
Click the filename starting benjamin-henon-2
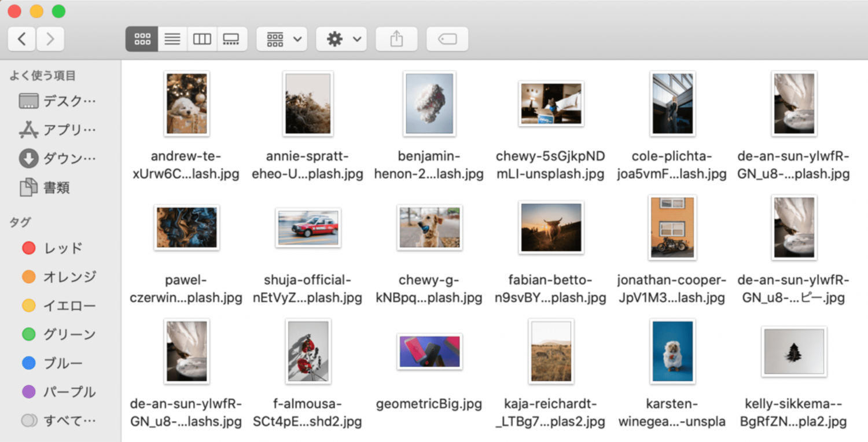coord(429,165)
